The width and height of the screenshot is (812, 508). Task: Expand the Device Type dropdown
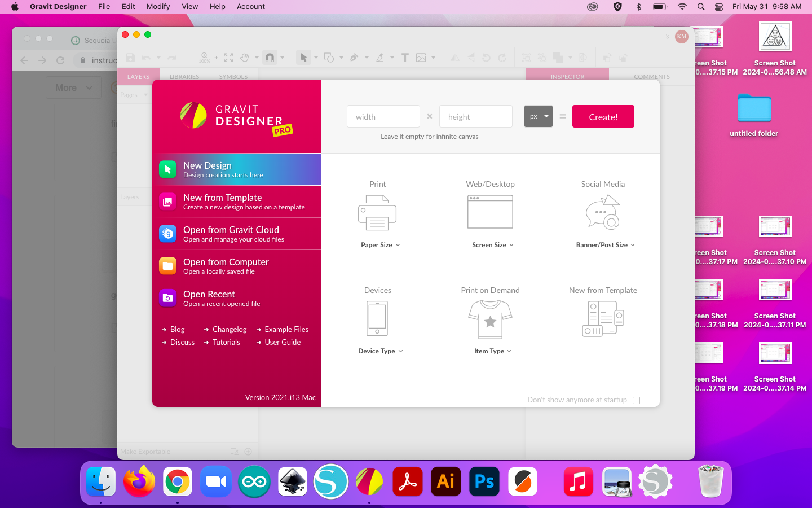coord(381,351)
